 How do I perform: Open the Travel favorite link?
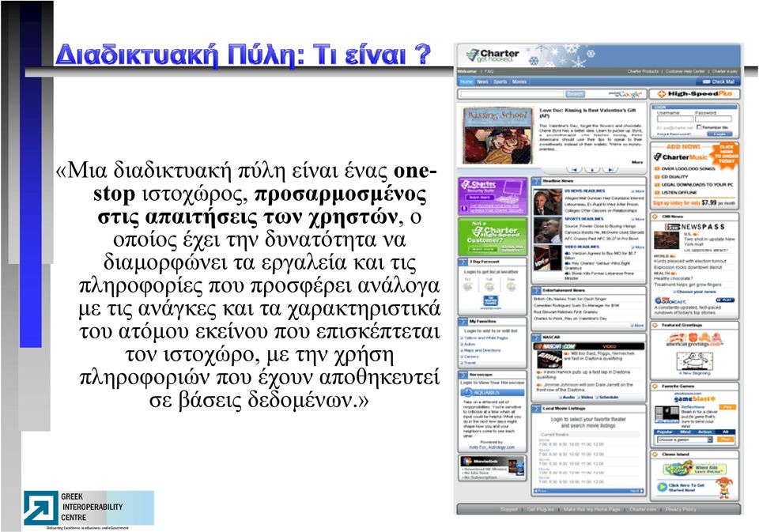tap(469, 363)
